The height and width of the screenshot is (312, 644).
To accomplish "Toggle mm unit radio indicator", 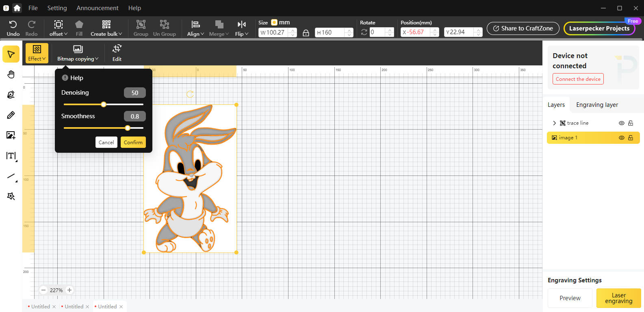I will coord(274,22).
